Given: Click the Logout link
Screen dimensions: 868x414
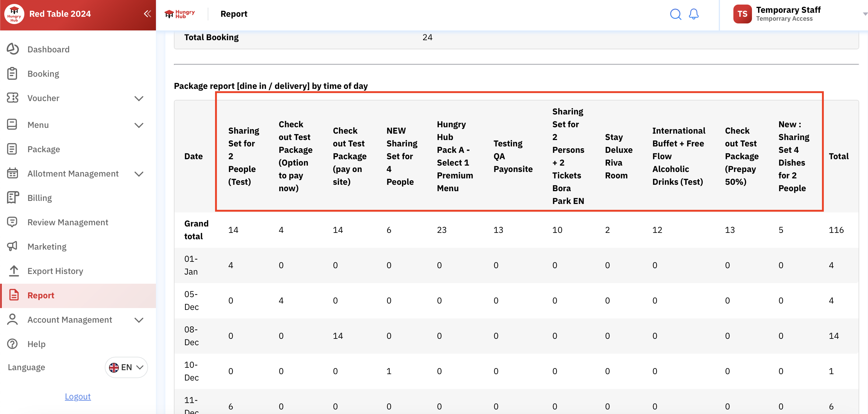Looking at the screenshot, I should pos(77,396).
